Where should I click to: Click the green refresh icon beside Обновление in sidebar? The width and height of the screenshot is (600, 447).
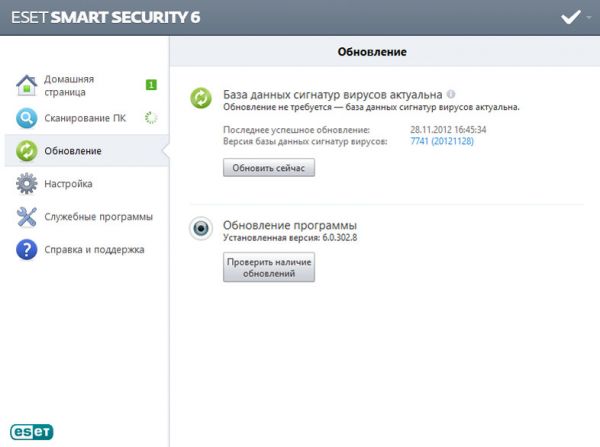click(26, 151)
